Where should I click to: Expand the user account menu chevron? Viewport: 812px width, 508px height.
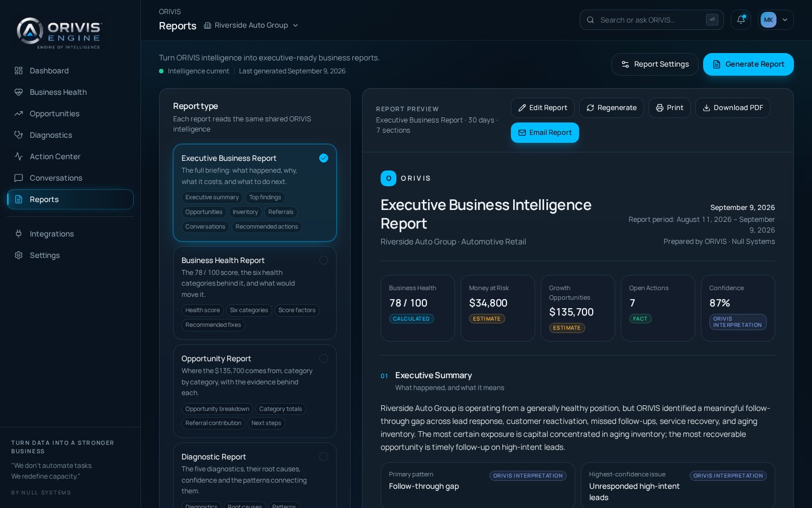click(785, 20)
